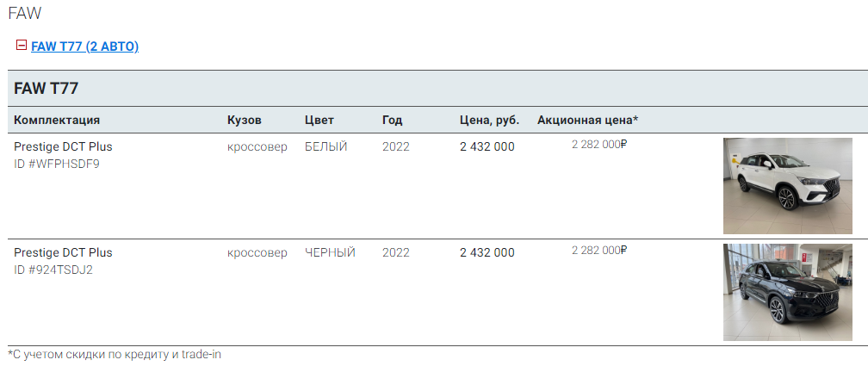868x366 pixels.
Task: Select the Prestige DCT Plus row for the white car
Action: [437, 186]
